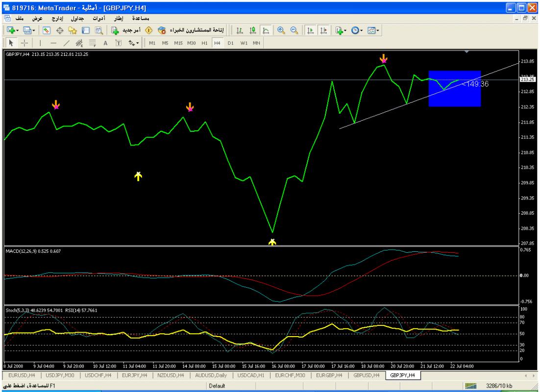Screen dimensions: 540x392
Task: Switch chart to candlesticks display
Action: pyautogui.click(x=251, y=30)
